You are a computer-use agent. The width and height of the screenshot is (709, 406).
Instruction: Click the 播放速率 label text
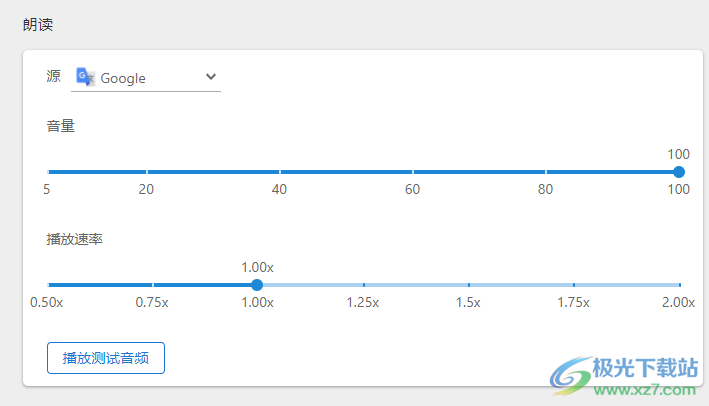(x=75, y=240)
